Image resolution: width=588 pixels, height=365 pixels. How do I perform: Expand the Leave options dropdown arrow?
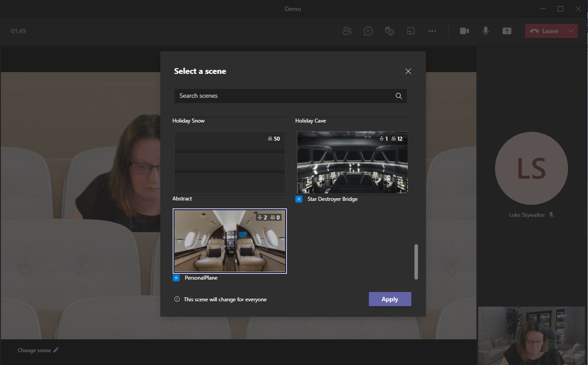(571, 31)
